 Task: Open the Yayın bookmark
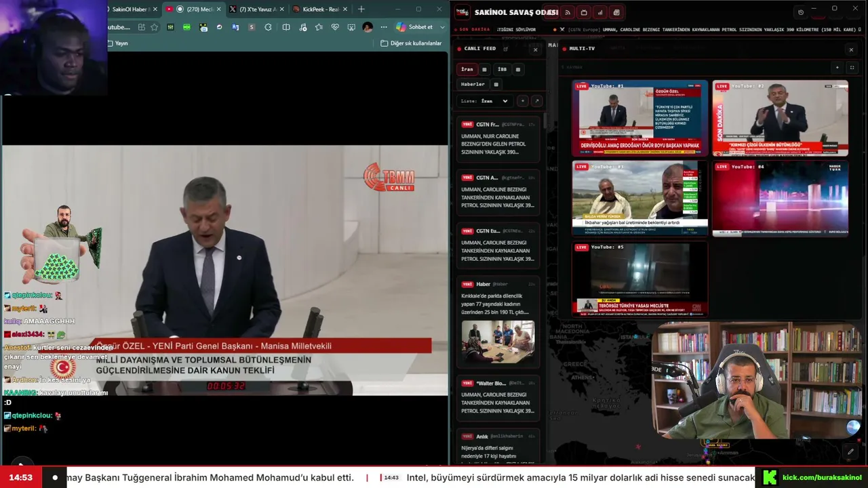click(117, 43)
